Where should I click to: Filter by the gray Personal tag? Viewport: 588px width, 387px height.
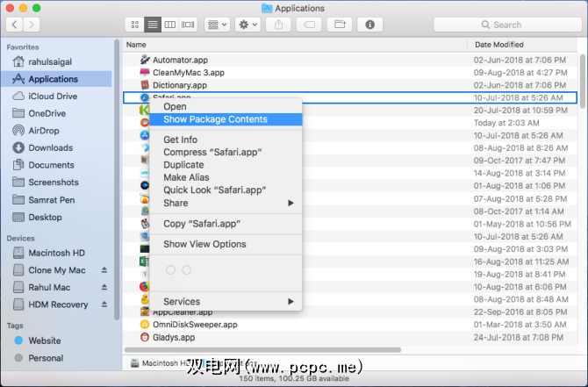[x=39, y=358]
